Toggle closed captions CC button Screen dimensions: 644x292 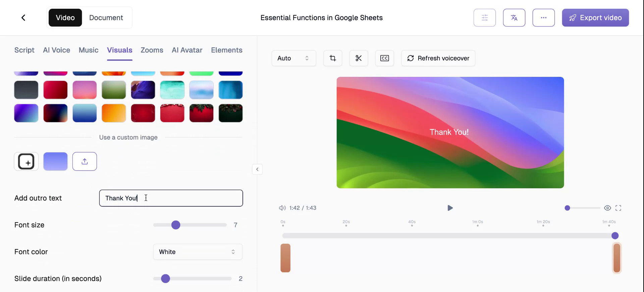[384, 58]
